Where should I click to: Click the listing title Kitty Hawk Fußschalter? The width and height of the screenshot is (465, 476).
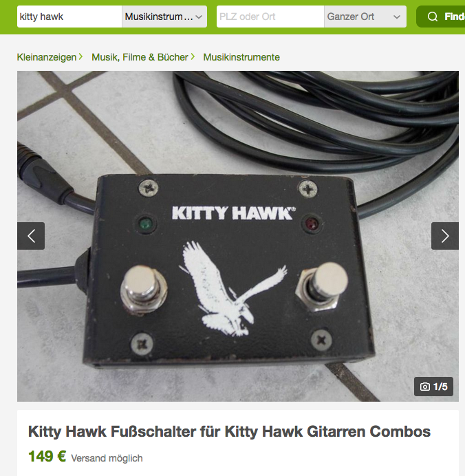coord(229,431)
